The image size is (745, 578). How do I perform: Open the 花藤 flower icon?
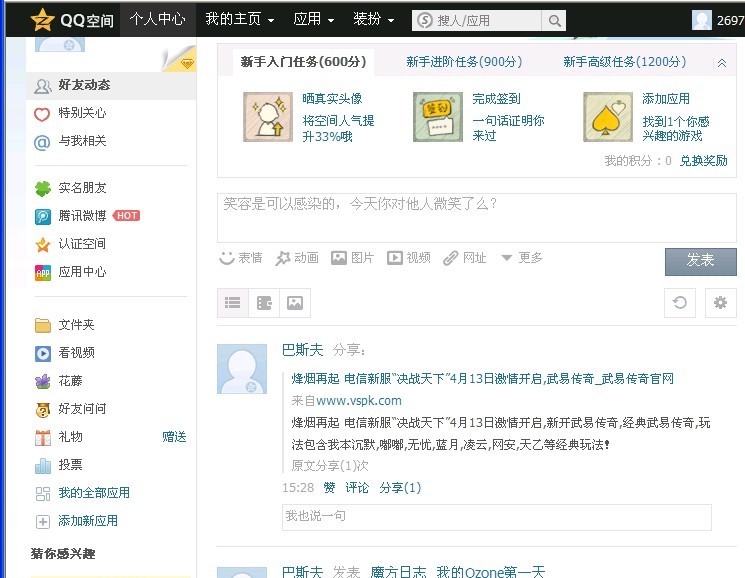(x=43, y=381)
